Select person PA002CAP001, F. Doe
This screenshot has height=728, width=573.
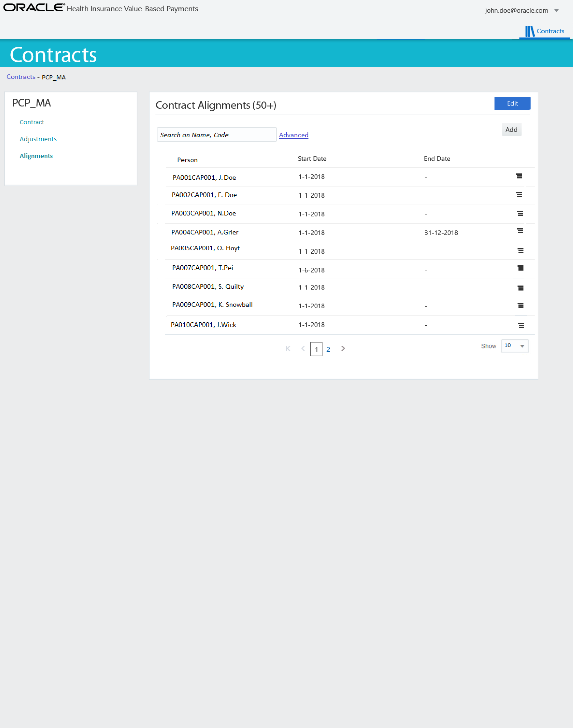tap(204, 195)
